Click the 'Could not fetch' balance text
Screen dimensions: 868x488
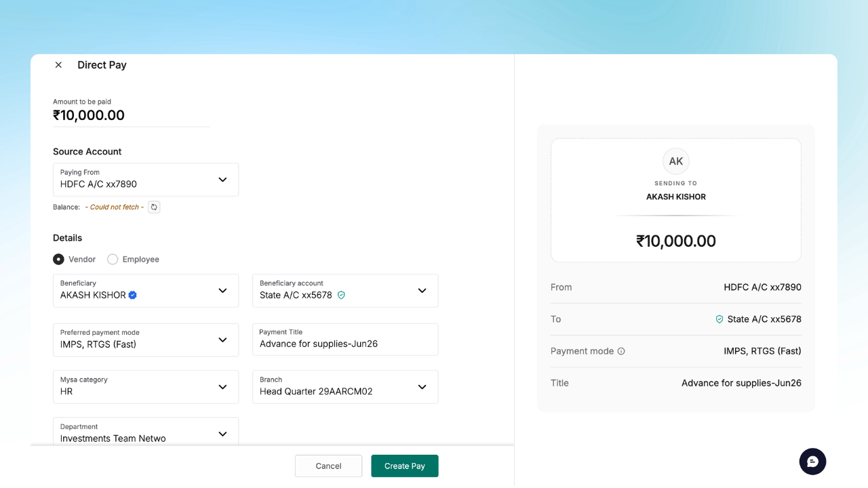pyautogui.click(x=115, y=207)
